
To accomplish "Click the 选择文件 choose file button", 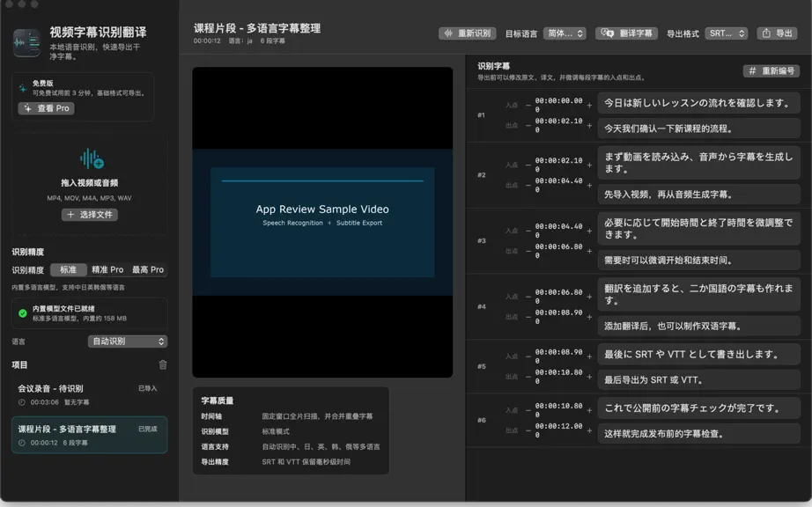I will point(90,215).
